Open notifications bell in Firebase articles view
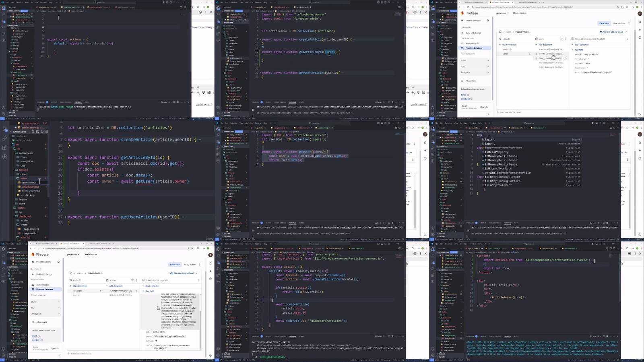The image size is (644, 362). (x=210, y=263)
